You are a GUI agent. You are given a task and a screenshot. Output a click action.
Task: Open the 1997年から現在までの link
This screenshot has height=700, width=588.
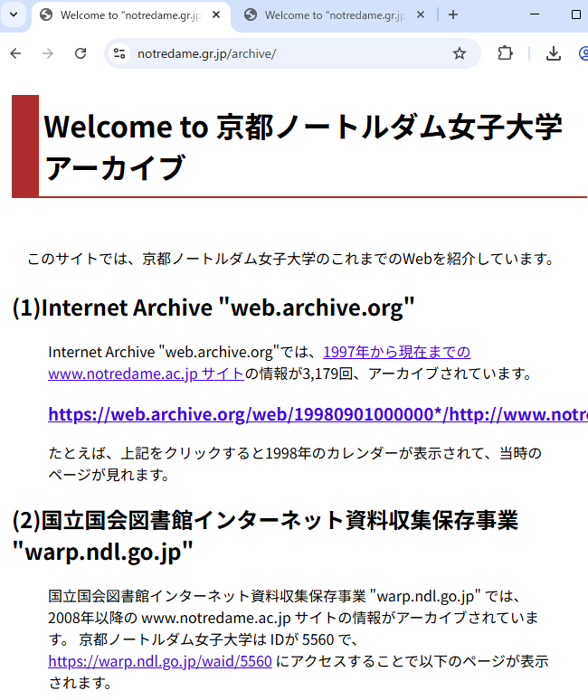[x=396, y=352]
